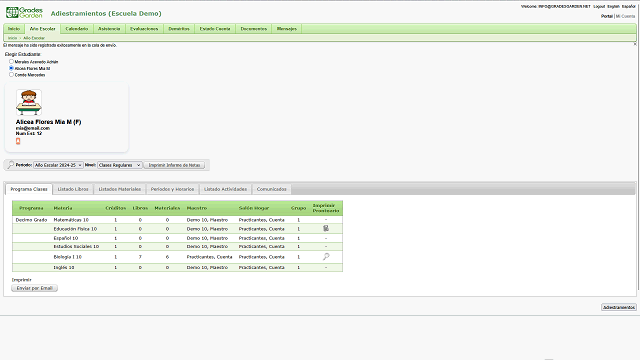Switch to the Listados Materiales tab
This screenshot has width=640, height=360.
[x=120, y=189]
